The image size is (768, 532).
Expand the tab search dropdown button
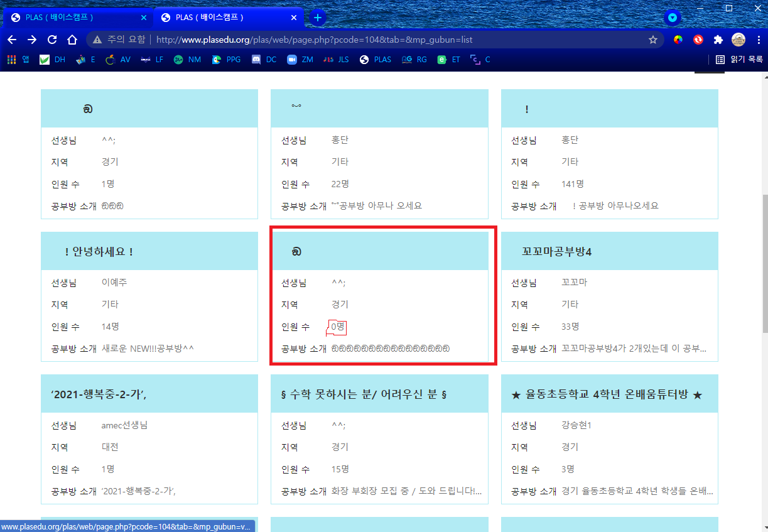673,18
